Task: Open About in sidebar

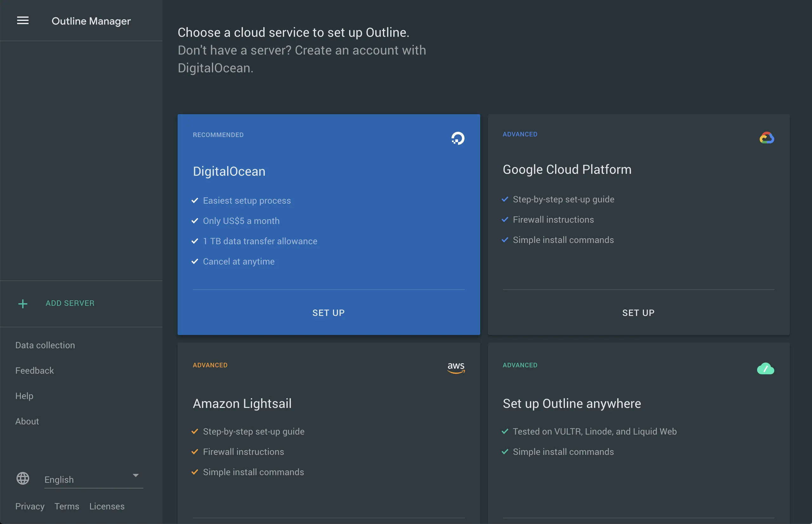Action: [x=27, y=421]
